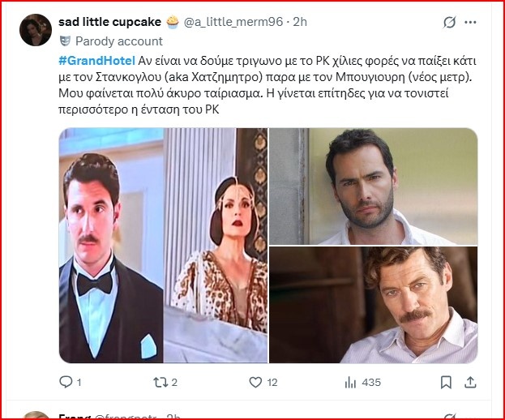
Task: Like the tweet with 12 likes
Action: 255,382
